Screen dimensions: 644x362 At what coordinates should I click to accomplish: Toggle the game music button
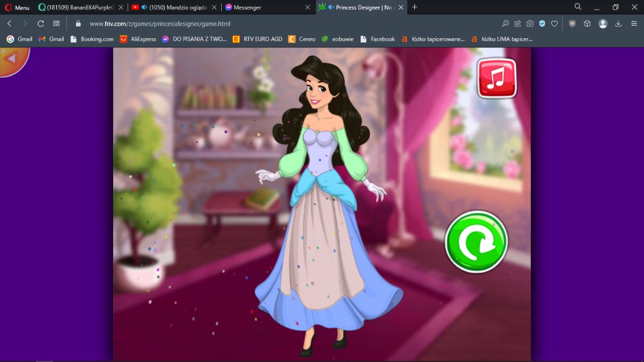[x=496, y=78]
